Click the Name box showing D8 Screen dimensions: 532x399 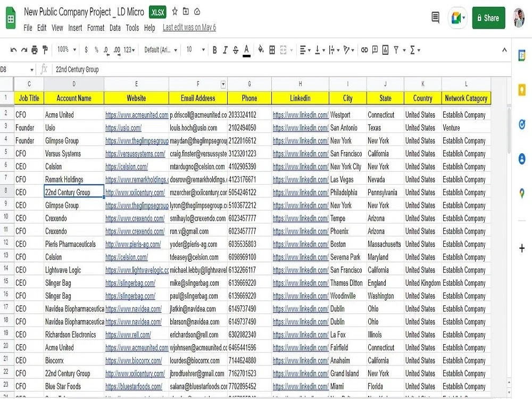17,70
